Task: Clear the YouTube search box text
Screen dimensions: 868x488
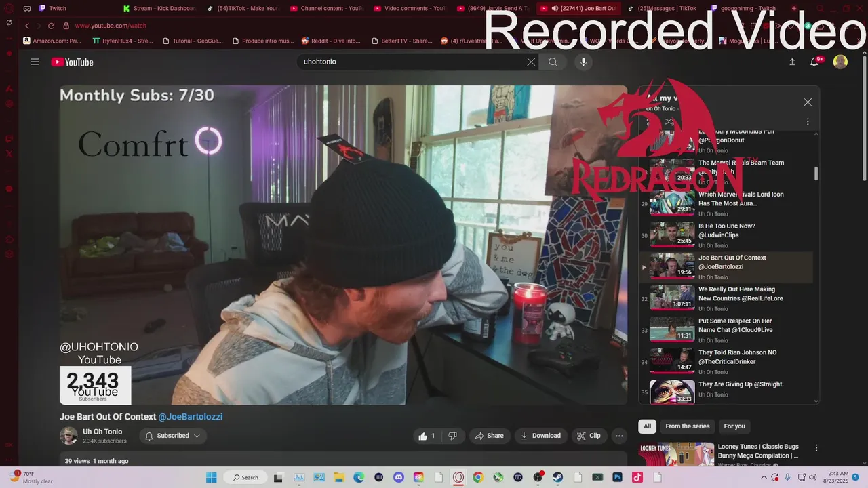Action: 531,62
